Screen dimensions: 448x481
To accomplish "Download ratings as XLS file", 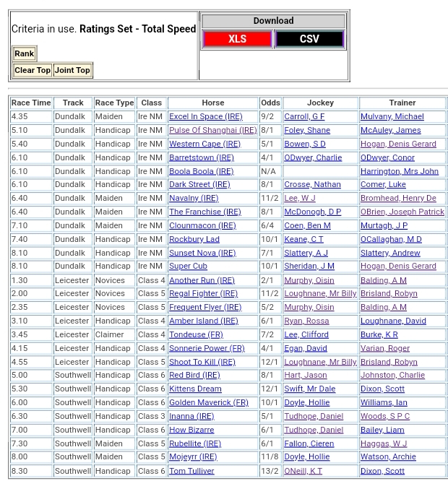I will [x=237, y=39].
